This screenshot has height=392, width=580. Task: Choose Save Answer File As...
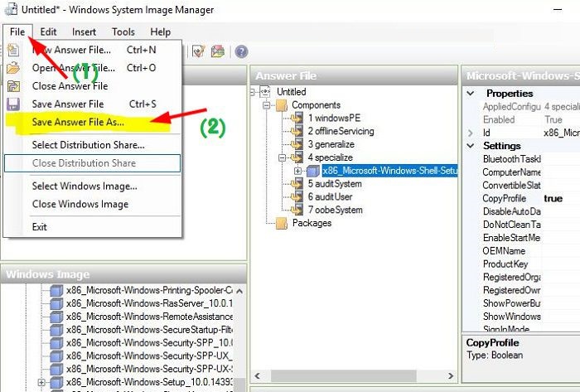pyautogui.click(x=93, y=122)
